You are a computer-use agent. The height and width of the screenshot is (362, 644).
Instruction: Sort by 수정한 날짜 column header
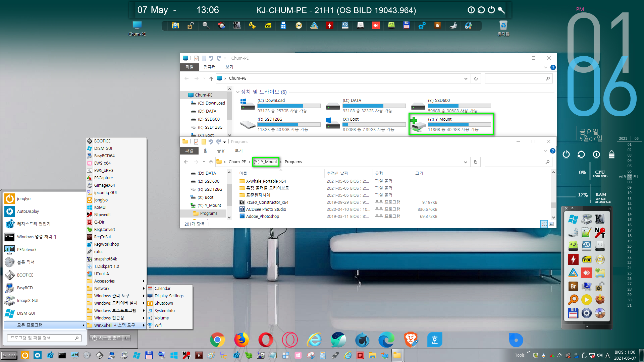(348, 173)
